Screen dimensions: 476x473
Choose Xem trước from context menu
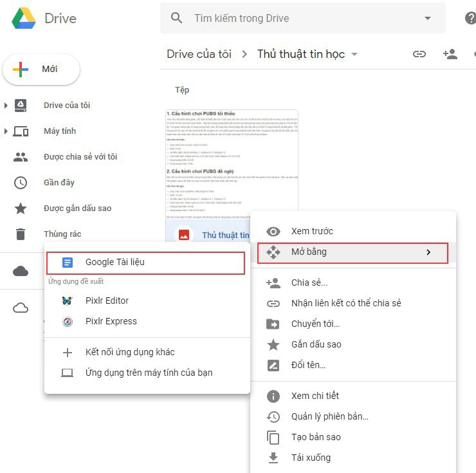pos(312,231)
